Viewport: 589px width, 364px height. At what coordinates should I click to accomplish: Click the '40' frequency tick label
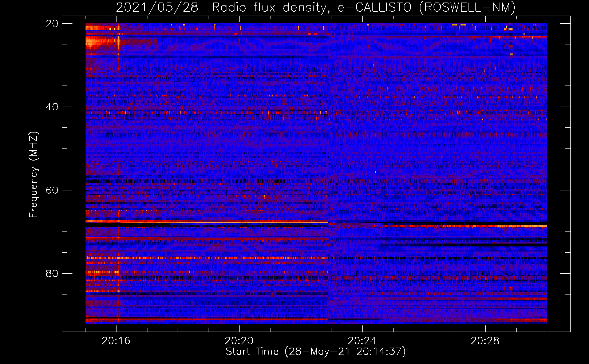point(52,107)
